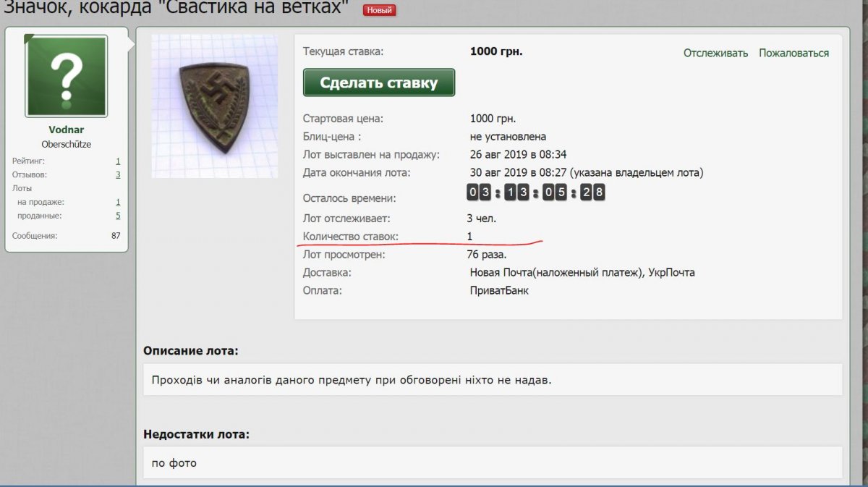Open the Отслеживать link
Viewport: 868px width, 487px height.
click(x=715, y=53)
